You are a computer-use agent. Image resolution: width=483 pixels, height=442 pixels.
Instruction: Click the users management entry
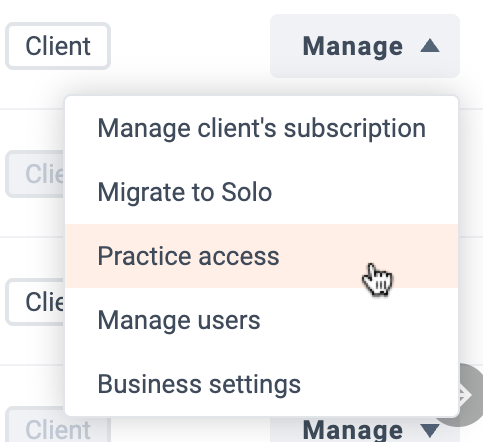pos(179,320)
